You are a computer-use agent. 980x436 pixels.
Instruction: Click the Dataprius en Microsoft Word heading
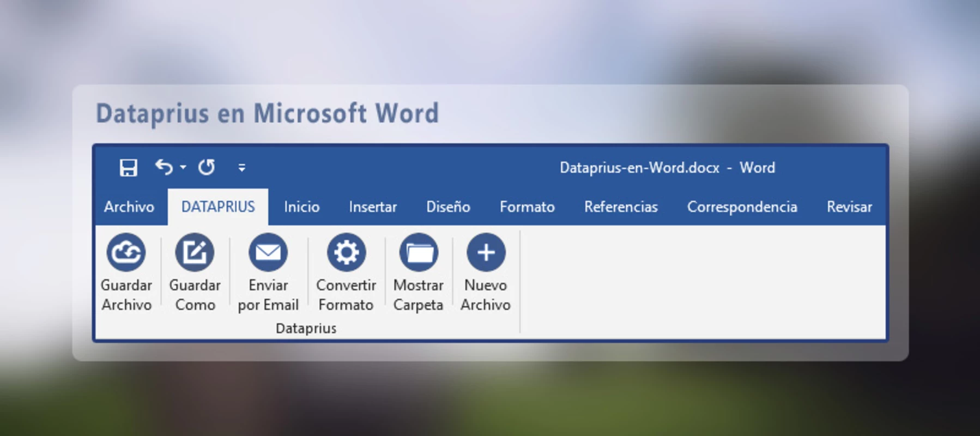[x=267, y=114]
